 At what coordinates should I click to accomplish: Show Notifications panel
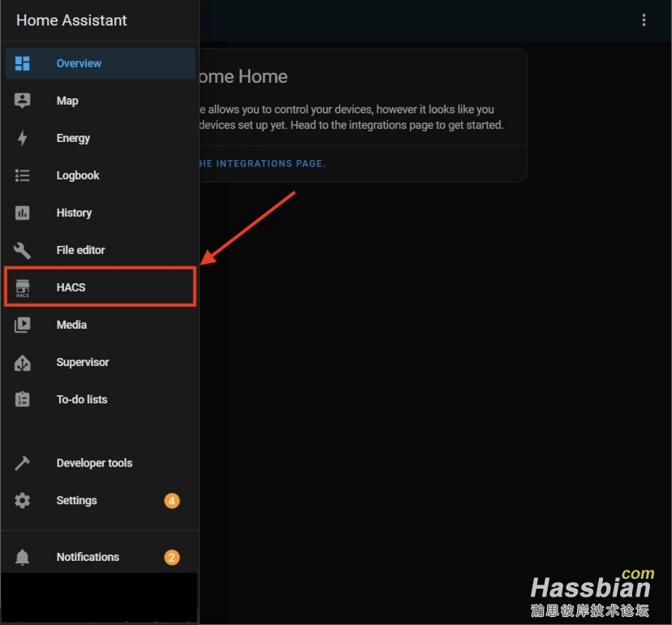pyautogui.click(x=101, y=557)
